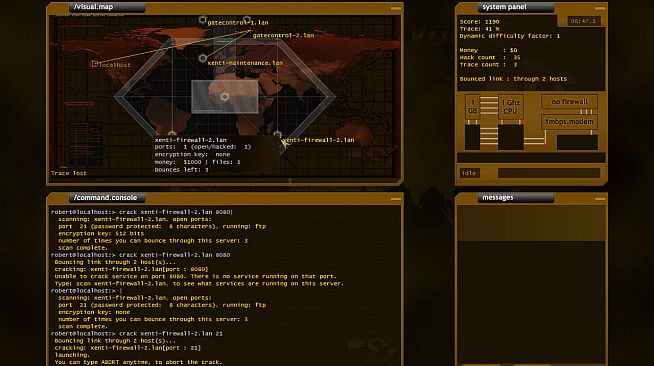Minimize the /visual.map panel
Image resolution: width=654 pixels, height=366 pixels.
tap(396, 8)
